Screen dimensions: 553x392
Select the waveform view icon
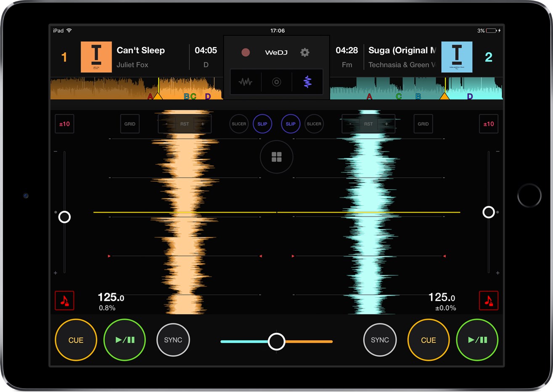coord(246,82)
